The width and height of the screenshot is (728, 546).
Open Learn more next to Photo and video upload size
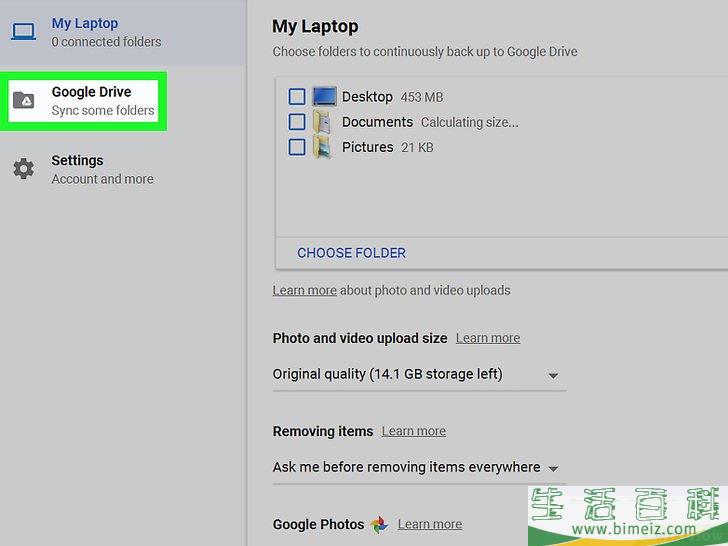pos(488,338)
